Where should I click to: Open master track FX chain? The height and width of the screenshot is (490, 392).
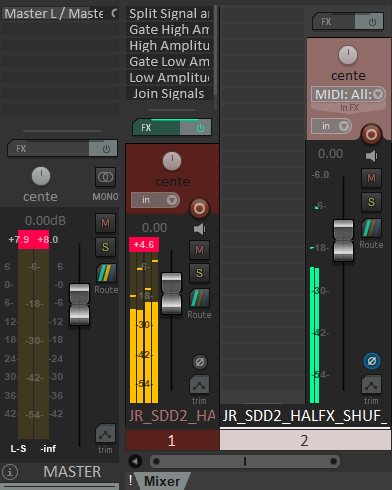point(48,148)
